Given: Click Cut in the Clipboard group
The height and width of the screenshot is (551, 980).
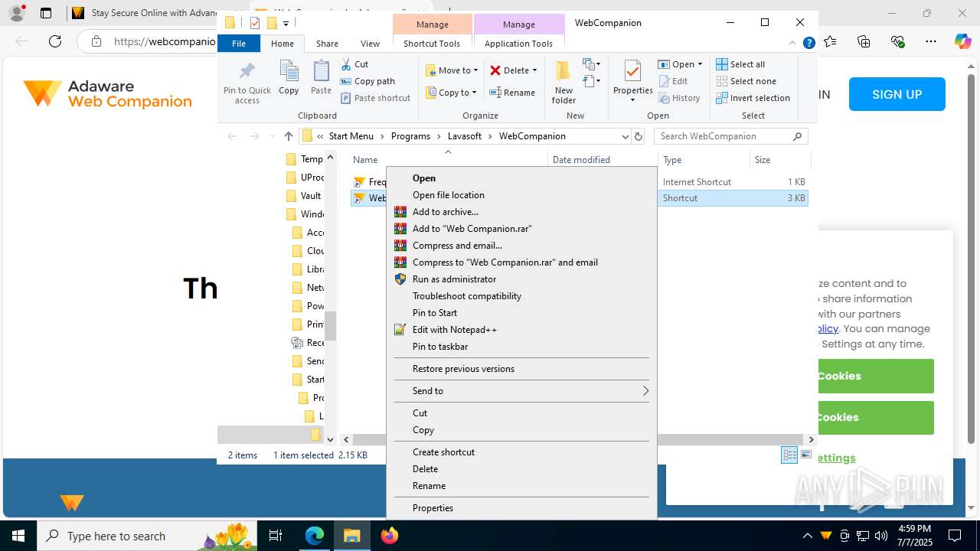Looking at the screenshot, I should pos(354,64).
